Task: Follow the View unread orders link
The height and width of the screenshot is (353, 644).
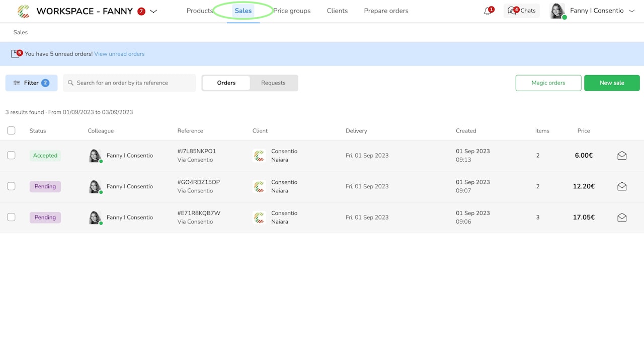Action: coord(119,54)
